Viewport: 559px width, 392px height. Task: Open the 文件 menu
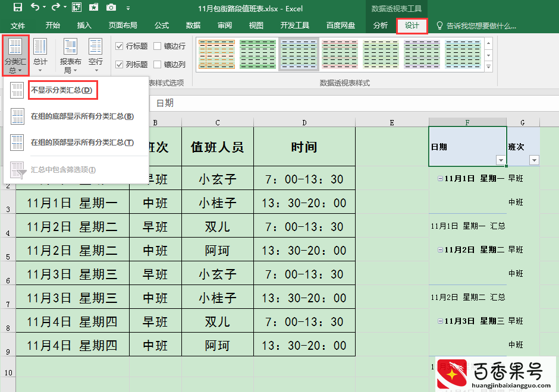17,26
